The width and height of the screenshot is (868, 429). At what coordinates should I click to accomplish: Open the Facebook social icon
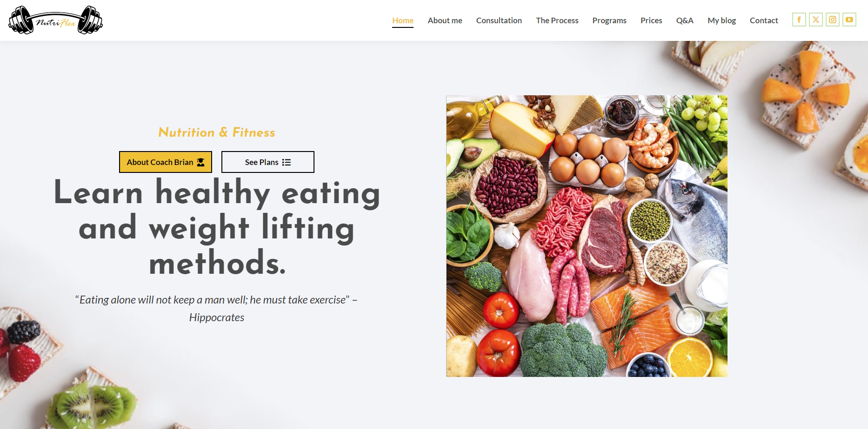[x=799, y=20]
